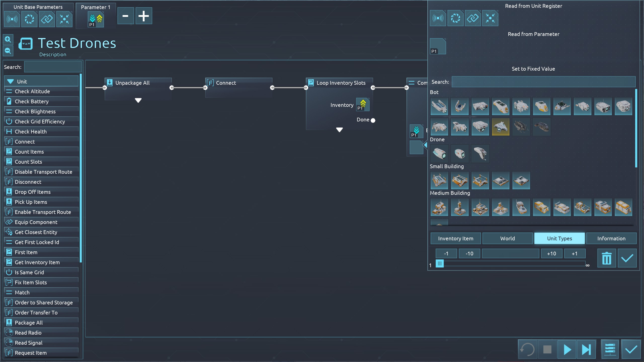The width and height of the screenshot is (644, 362).
Task: Click the trash delete icon in value panel
Action: [607, 258]
